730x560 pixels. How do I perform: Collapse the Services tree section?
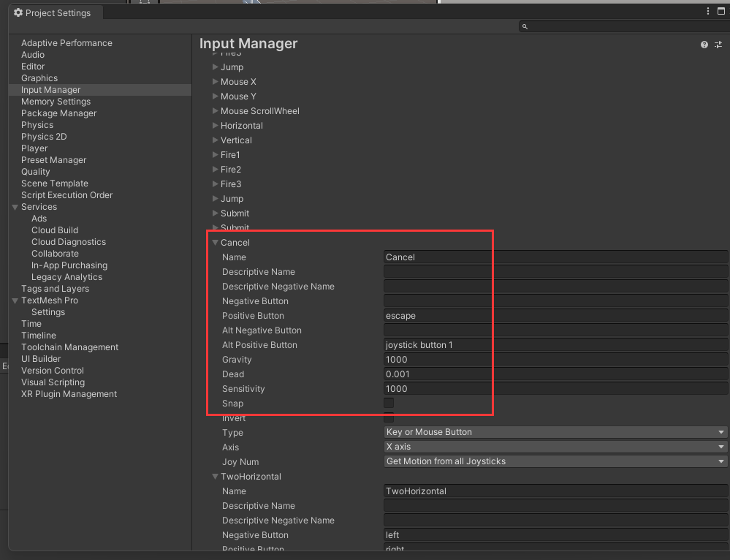click(15, 207)
